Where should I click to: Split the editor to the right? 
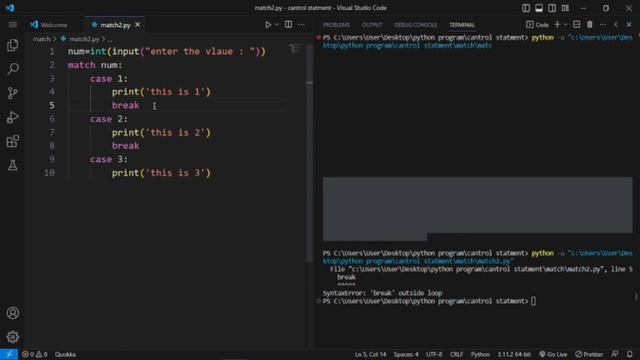(x=289, y=24)
